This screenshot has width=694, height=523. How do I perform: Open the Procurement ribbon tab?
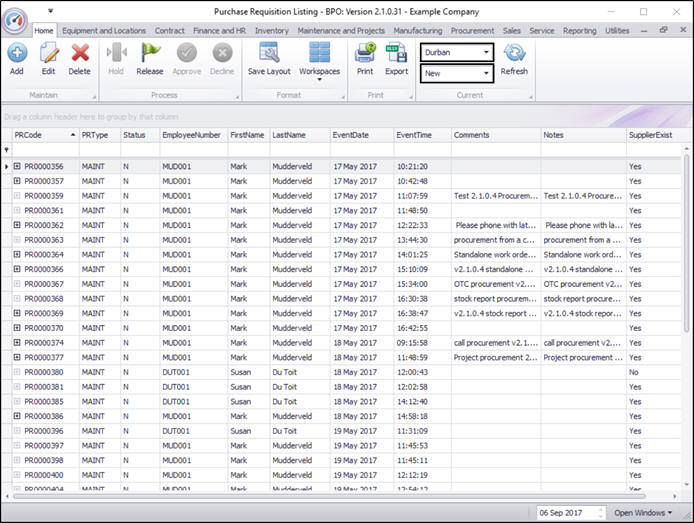(x=472, y=31)
